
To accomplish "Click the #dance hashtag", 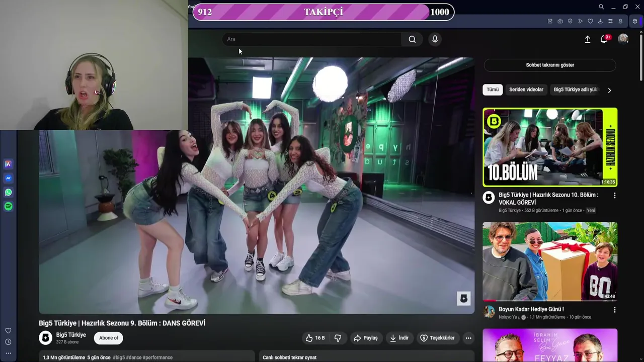I will (134, 357).
